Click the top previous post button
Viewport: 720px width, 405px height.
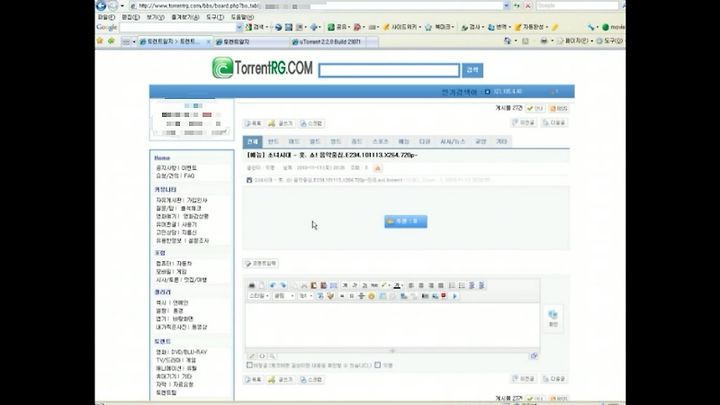(x=523, y=123)
